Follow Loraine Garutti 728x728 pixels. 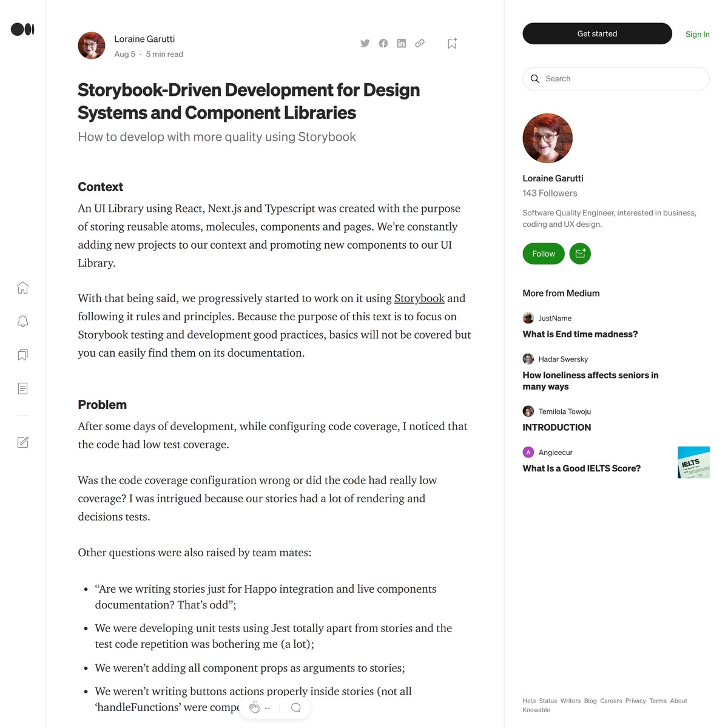(543, 254)
